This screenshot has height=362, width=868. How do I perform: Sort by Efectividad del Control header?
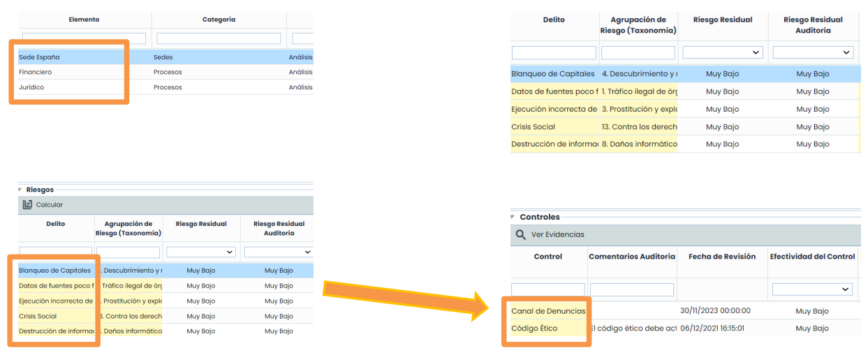click(812, 257)
